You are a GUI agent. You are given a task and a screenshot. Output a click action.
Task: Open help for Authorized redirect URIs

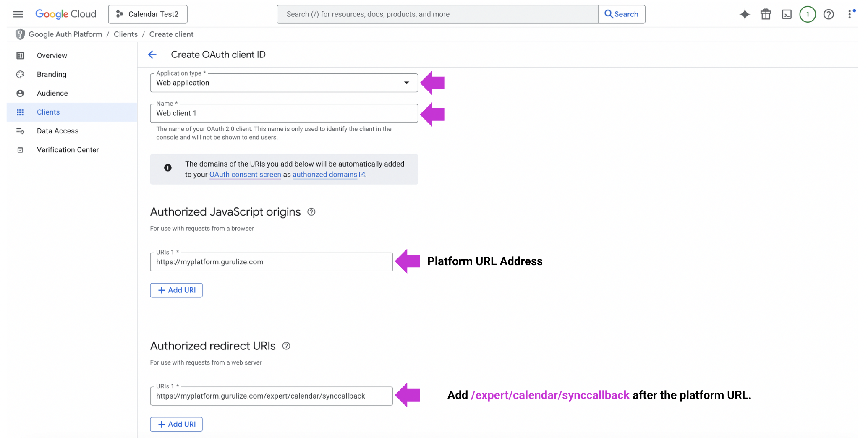[286, 346]
